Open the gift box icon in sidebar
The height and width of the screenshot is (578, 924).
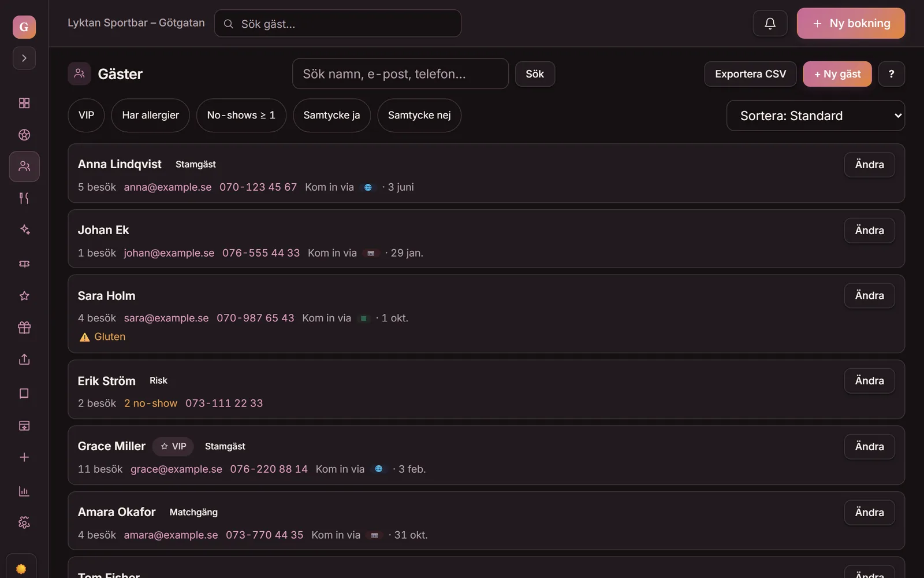24,328
